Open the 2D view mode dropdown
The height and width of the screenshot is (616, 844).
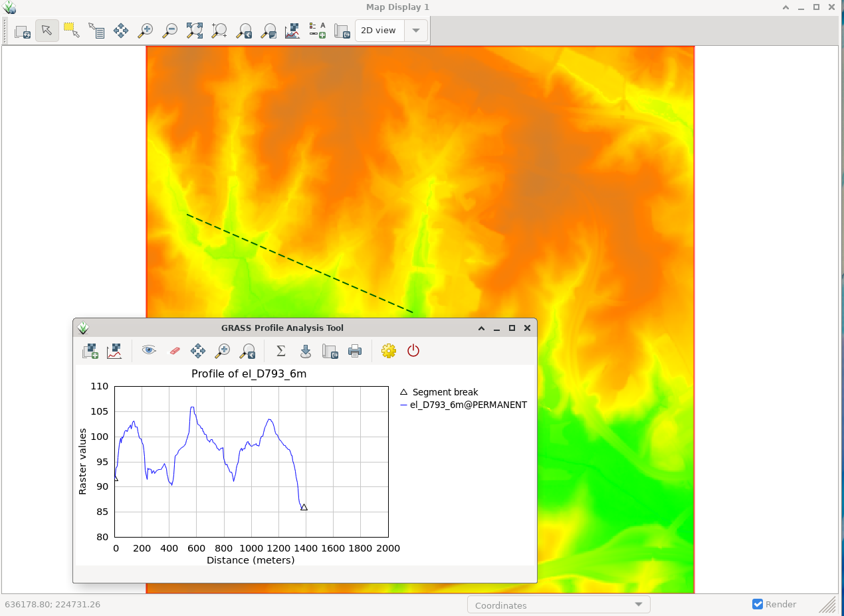(x=416, y=31)
